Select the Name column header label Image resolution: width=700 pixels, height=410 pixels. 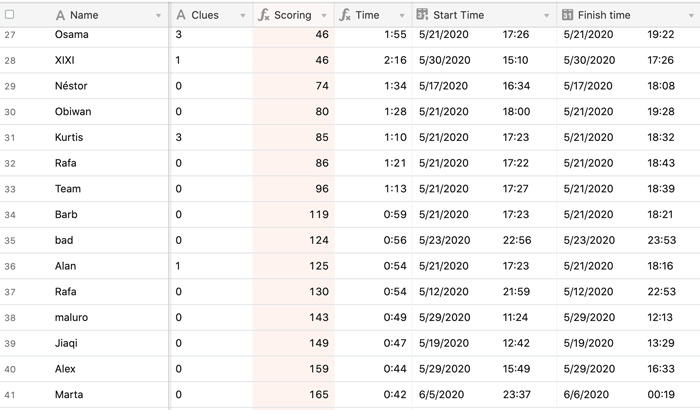[84, 15]
